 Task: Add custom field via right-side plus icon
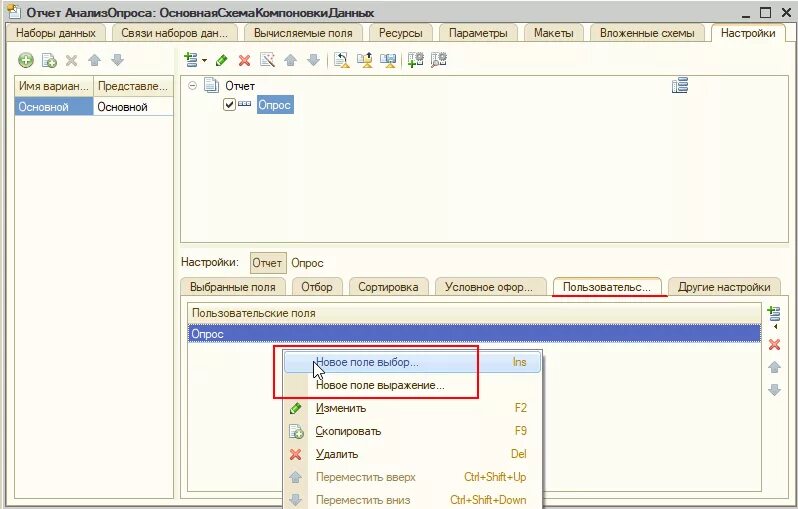pos(774,316)
